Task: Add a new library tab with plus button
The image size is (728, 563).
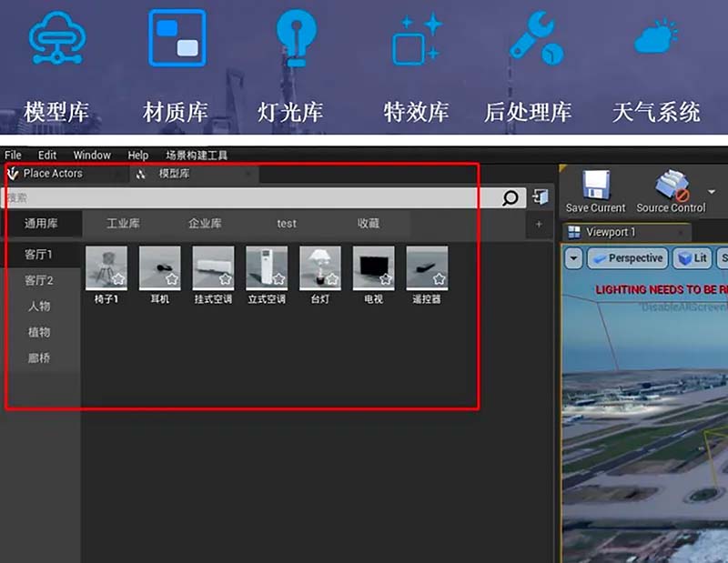Action: [539, 224]
